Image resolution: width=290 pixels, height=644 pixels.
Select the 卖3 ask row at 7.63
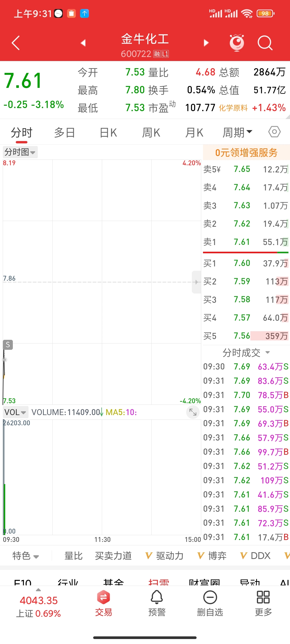[246, 205]
